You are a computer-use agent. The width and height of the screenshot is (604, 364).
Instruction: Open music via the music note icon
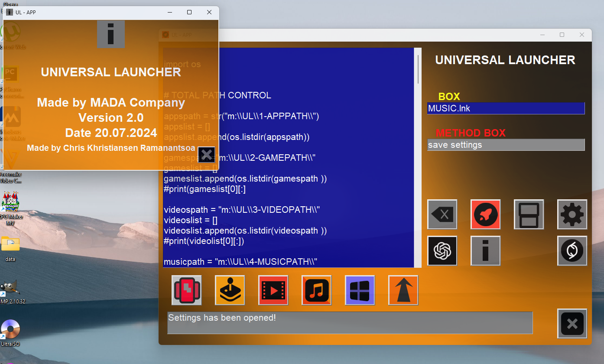(316, 290)
